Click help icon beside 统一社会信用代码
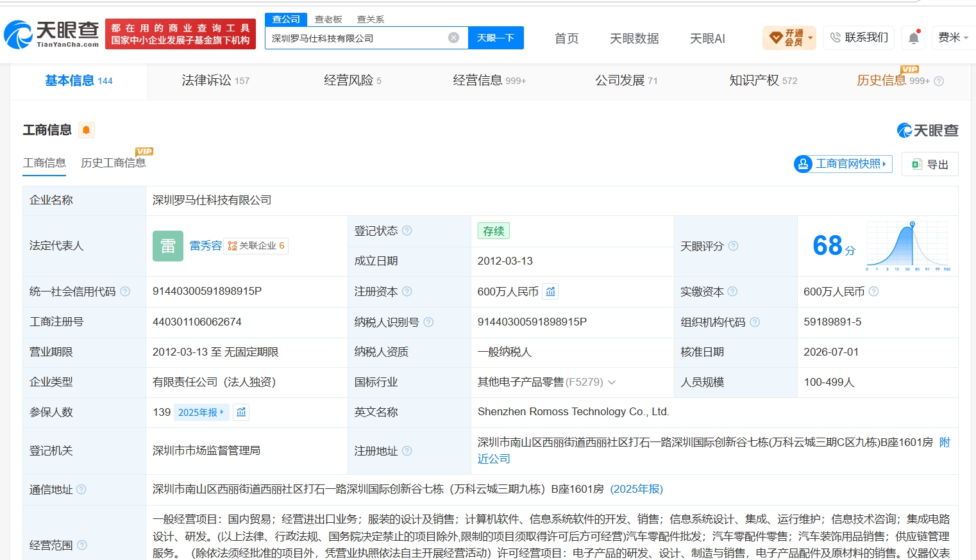The width and height of the screenshot is (976, 560). (125, 292)
